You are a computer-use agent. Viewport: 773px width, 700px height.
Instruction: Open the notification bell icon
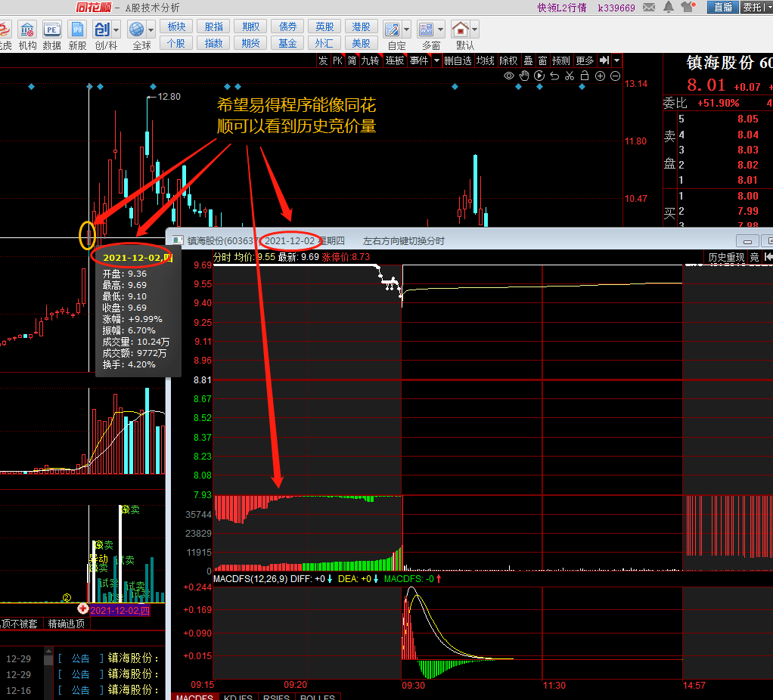coord(669,7)
